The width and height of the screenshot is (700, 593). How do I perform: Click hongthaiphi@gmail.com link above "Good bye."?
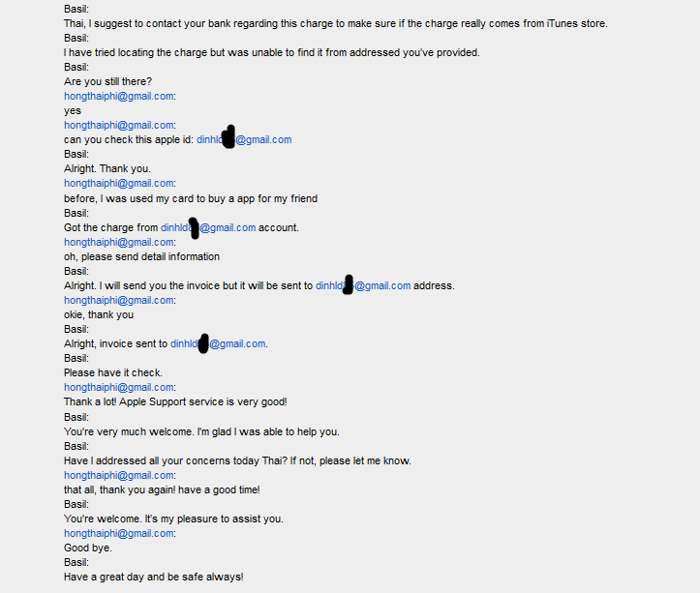click(x=119, y=533)
